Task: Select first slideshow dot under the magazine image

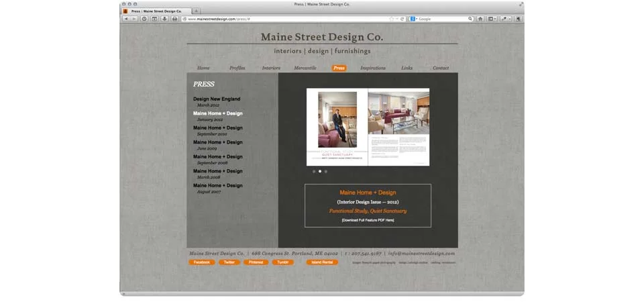Action: [x=314, y=171]
